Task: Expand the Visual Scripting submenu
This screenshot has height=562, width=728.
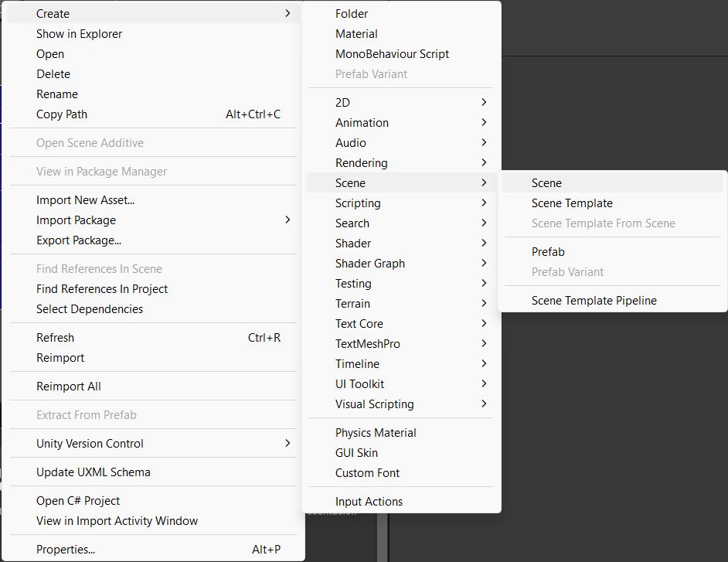Action: 401,404
